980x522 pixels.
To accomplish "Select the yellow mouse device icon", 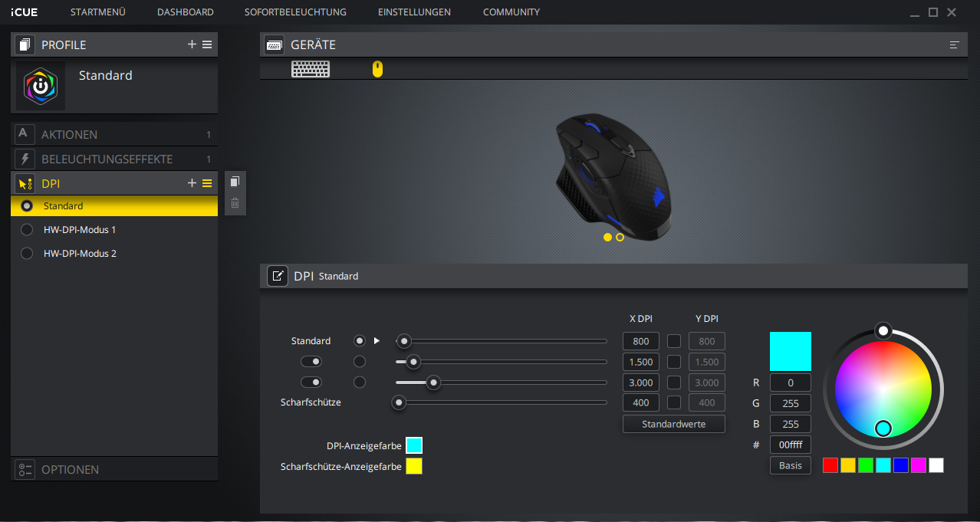I will [377, 70].
